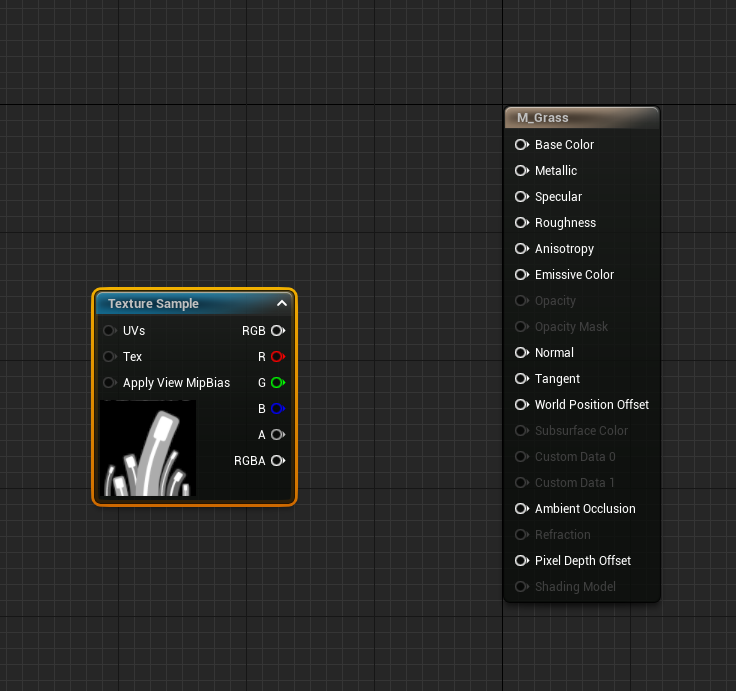
Task: Click the Base Color input pin
Action: pyautogui.click(x=521, y=145)
